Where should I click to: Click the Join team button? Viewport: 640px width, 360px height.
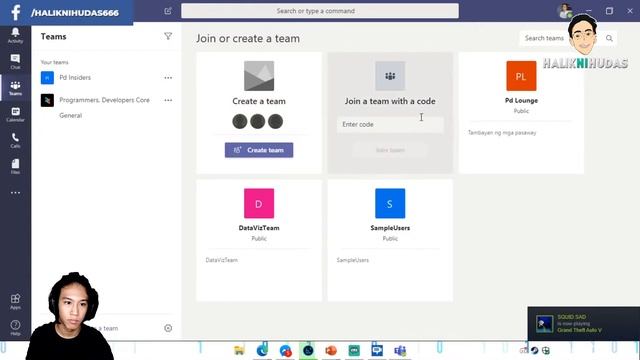390,150
